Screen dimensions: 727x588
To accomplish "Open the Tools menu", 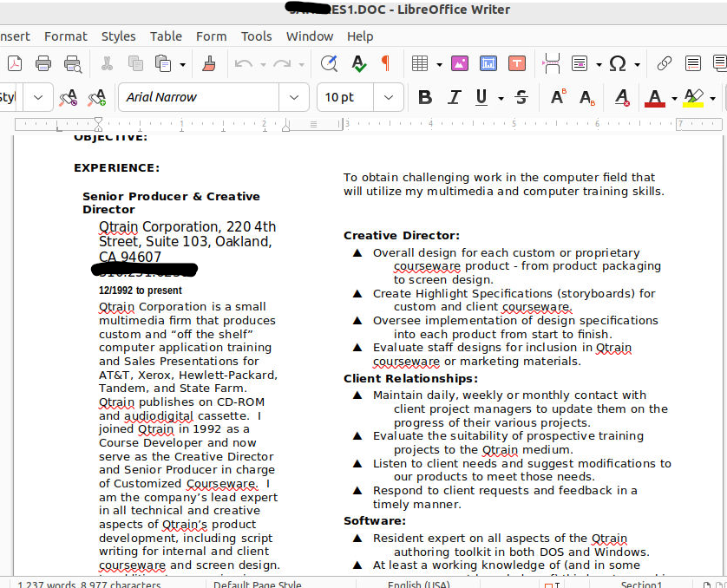I will [x=256, y=36].
